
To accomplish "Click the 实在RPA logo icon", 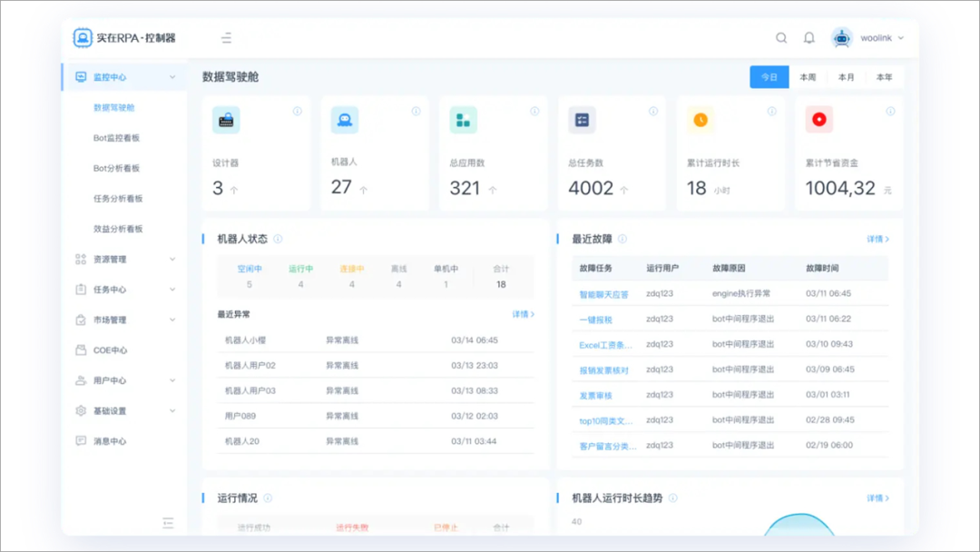I will [83, 37].
